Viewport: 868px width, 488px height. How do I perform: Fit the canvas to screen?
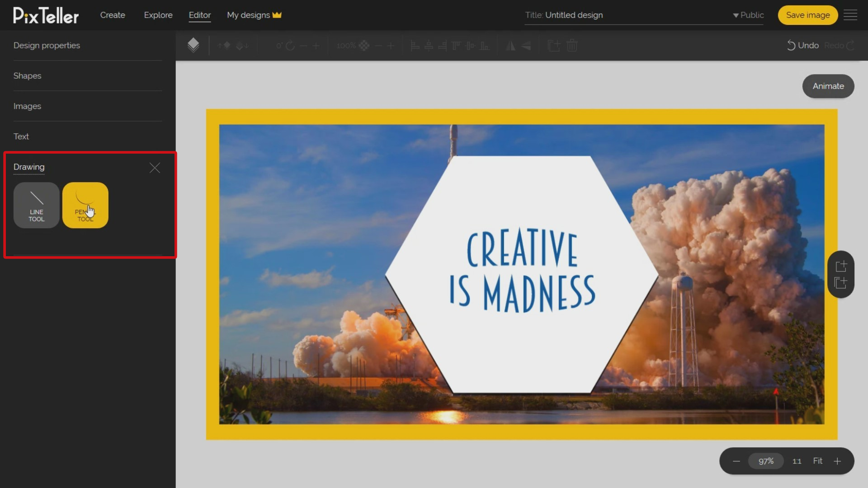818,461
